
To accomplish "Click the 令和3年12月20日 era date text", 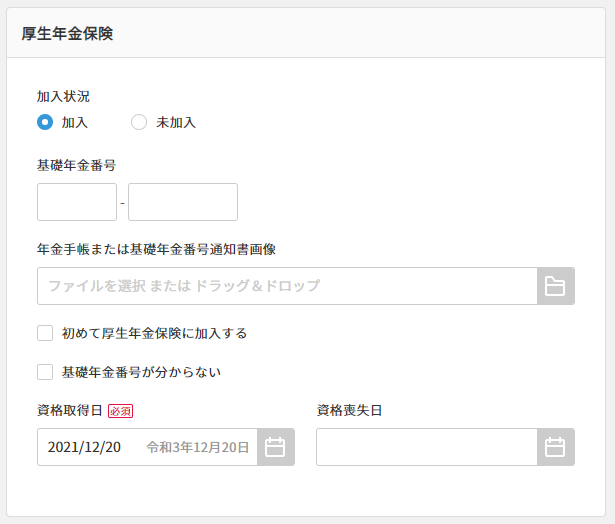I will pyautogui.click(x=197, y=447).
